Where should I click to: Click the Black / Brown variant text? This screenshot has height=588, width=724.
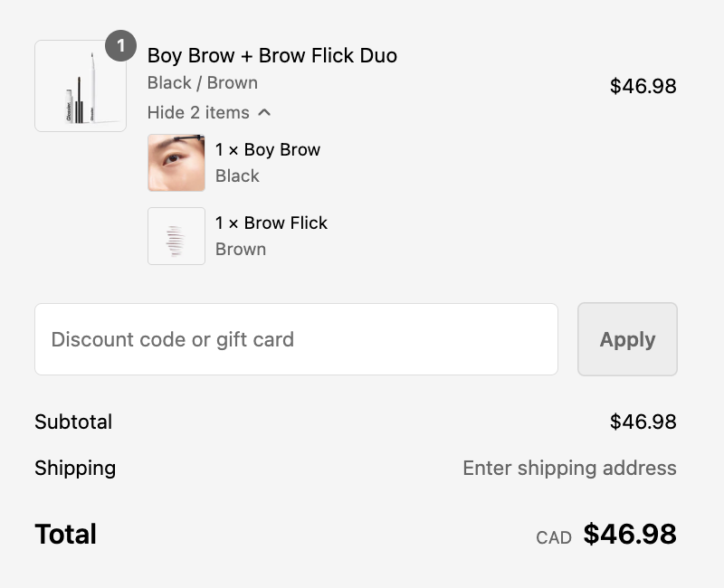(x=203, y=83)
